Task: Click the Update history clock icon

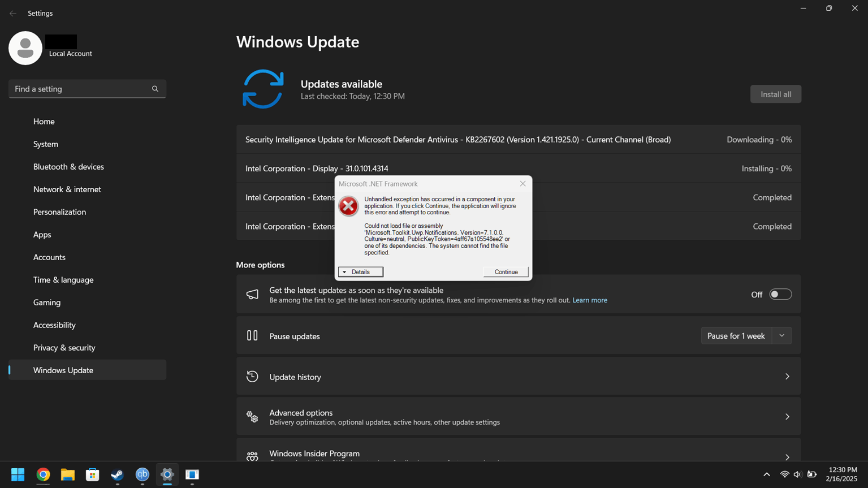Action: pyautogui.click(x=252, y=377)
